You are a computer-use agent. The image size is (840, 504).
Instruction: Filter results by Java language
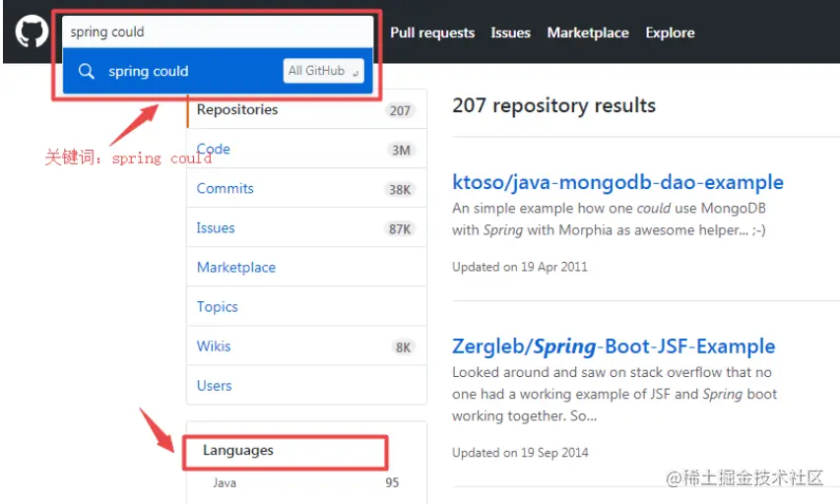pos(225,483)
